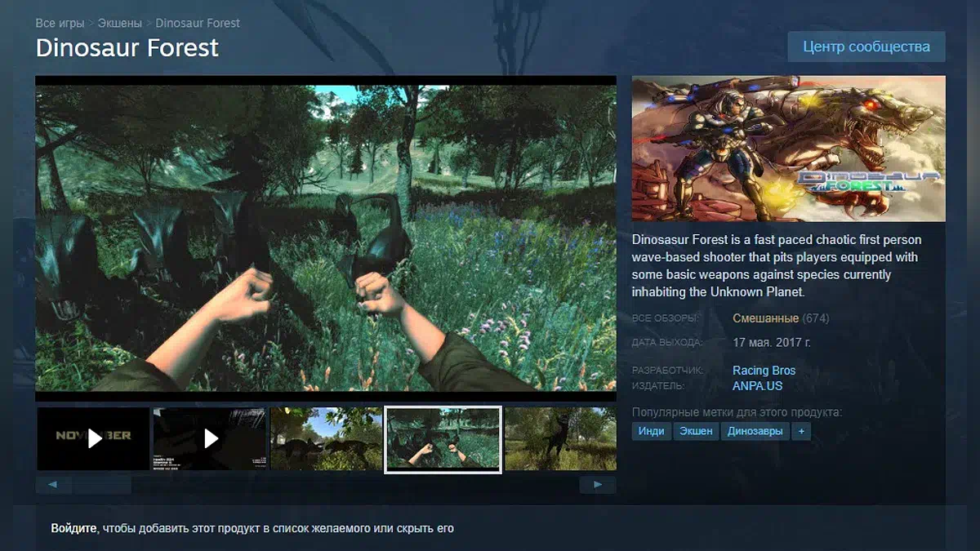Image resolution: width=980 pixels, height=551 pixels.
Task: View Racing Bros developer page
Action: [764, 370]
